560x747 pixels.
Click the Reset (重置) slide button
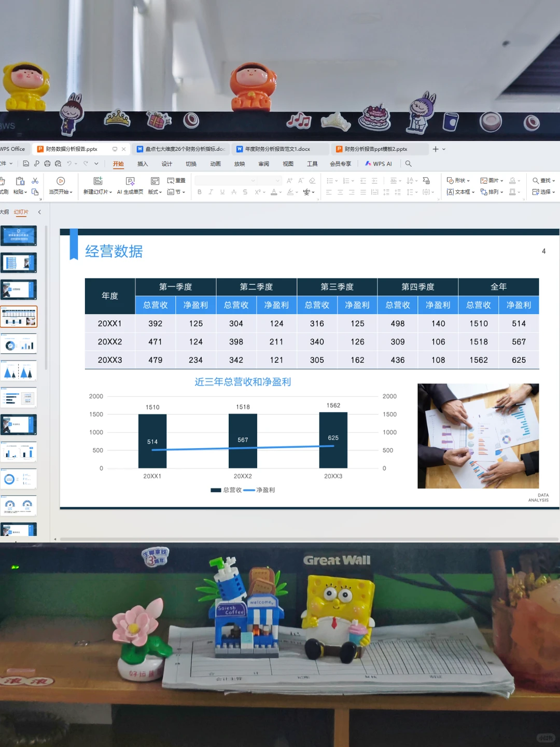coord(176,181)
